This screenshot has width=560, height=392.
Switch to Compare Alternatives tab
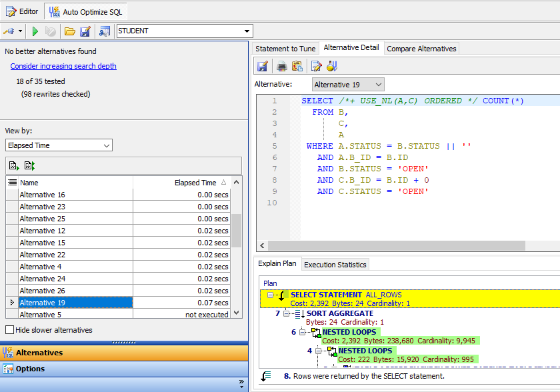click(421, 49)
